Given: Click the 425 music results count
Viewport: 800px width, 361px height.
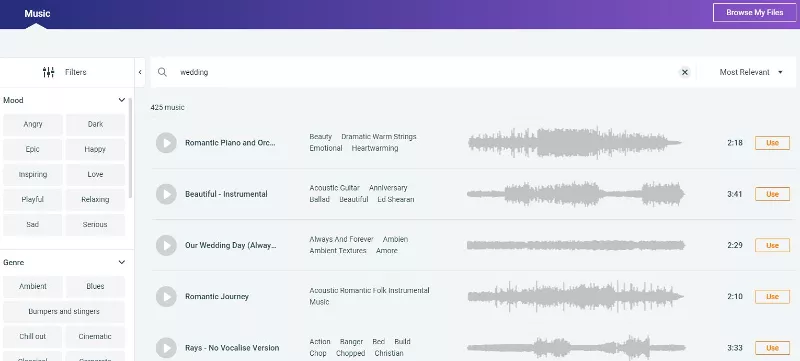Looking at the screenshot, I should (x=167, y=108).
